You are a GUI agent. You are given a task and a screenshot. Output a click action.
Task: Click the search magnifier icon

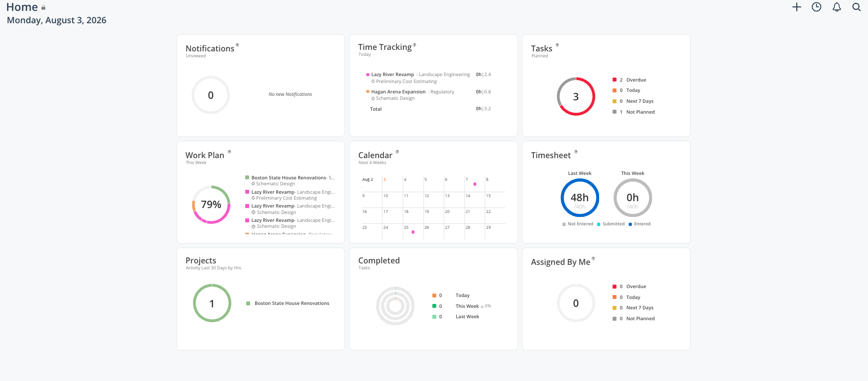[857, 7]
